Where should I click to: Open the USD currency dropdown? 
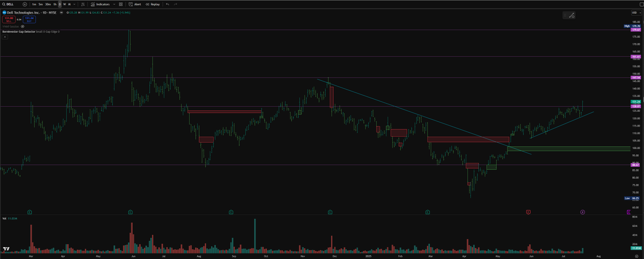pyautogui.click(x=636, y=12)
